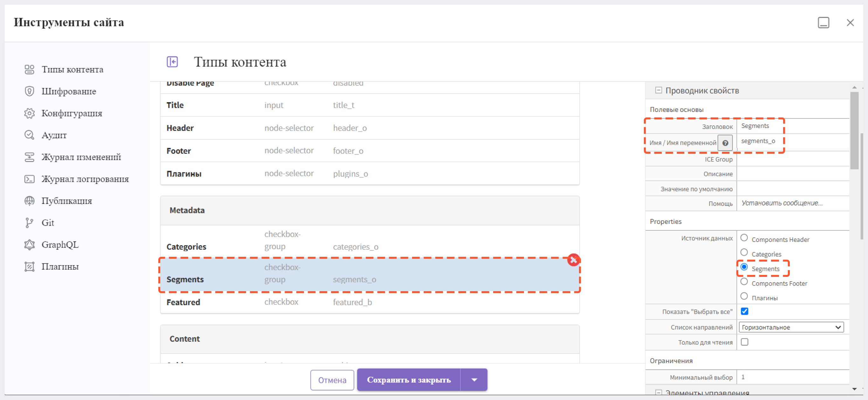Click the Metadata section header
The width and height of the screenshot is (868, 400).
click(370, 210)
